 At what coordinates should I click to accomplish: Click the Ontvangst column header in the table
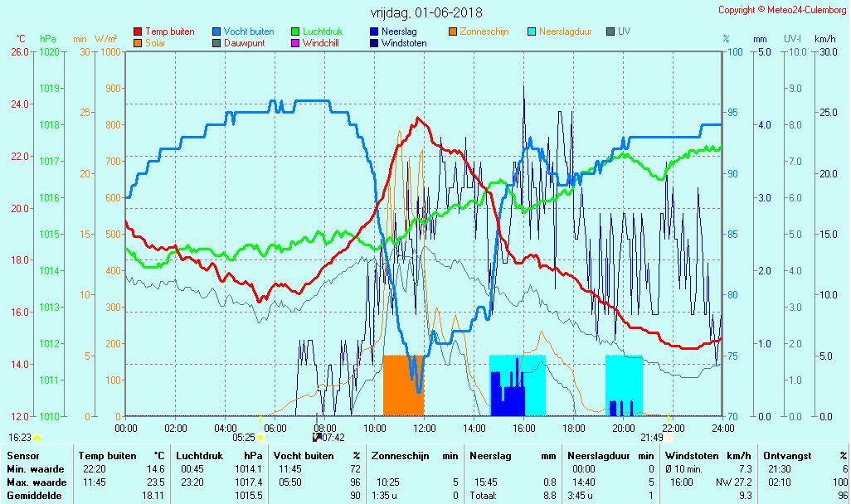tap(781, 456)
